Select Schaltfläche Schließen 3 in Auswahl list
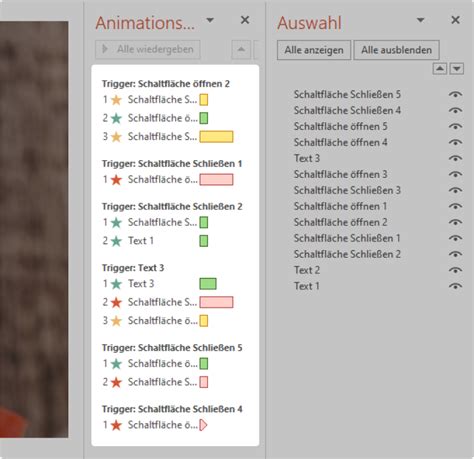 click(347, 190)
